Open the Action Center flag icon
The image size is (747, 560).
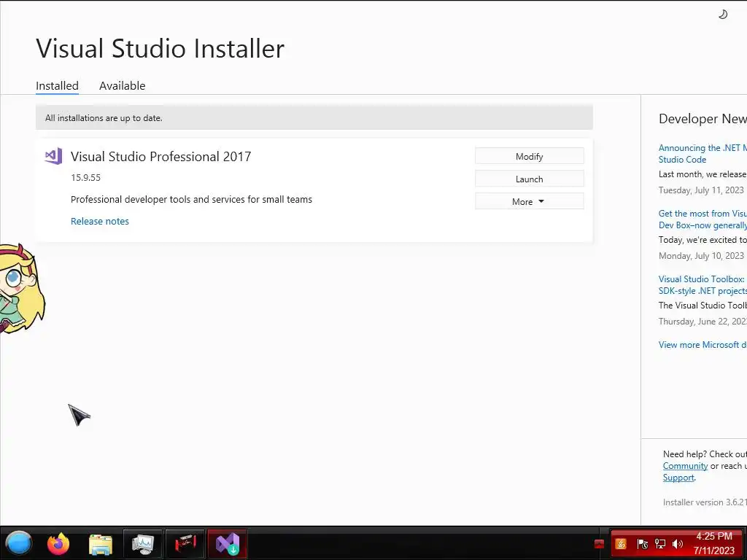point(642,544)
